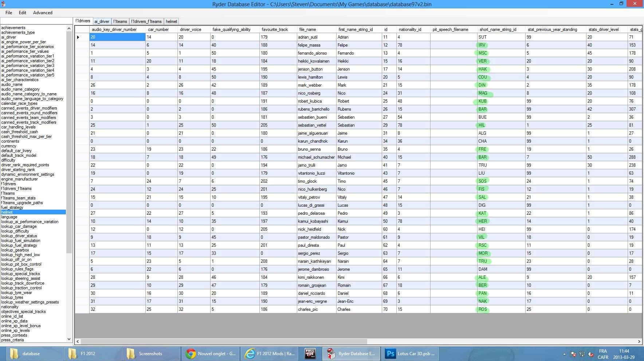Click the fernando_alonso file_name cell
Screen dimensions: 644x361
(317, 53)
